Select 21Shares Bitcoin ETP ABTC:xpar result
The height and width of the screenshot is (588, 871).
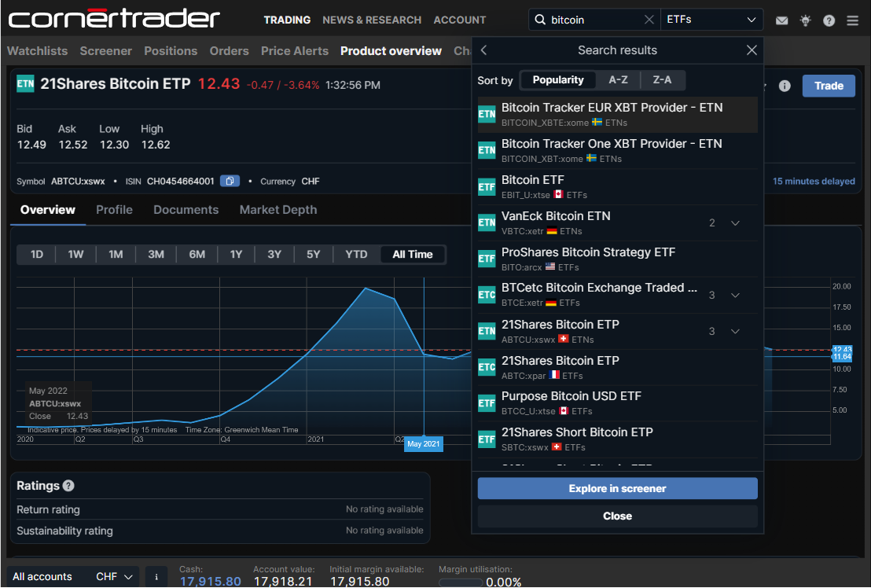pyautogui.click(x=618, y=368)
